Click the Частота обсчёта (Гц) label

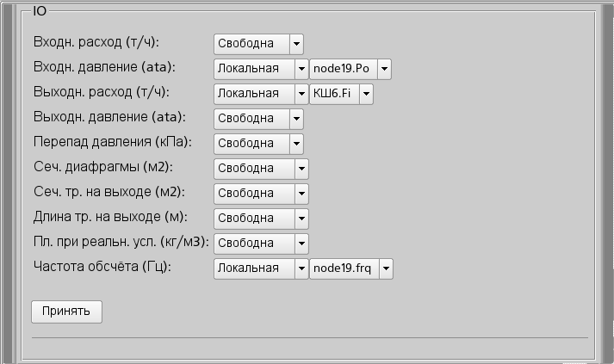[x=102, y=267]
